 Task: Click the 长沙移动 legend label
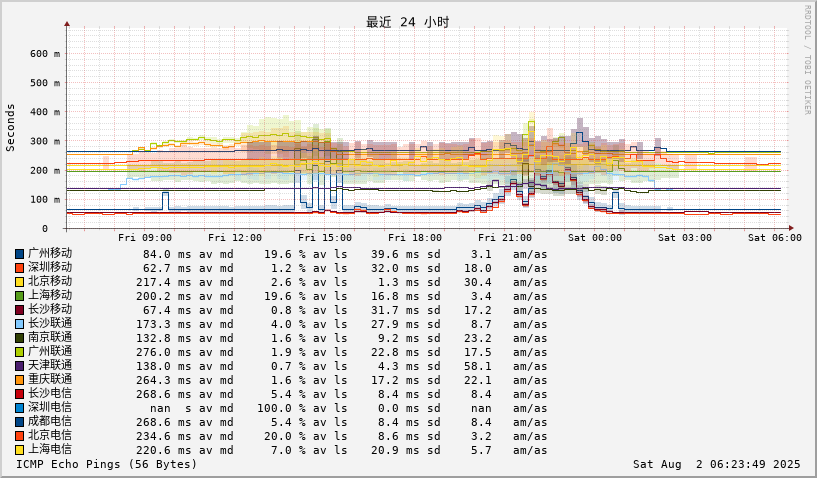coord(50,310)
